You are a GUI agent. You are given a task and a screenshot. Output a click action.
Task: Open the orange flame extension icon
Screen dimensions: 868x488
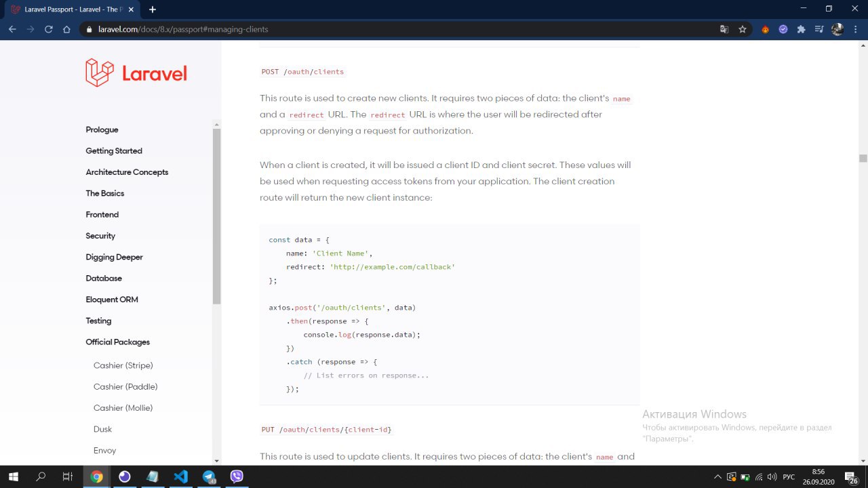pos(766,29)
